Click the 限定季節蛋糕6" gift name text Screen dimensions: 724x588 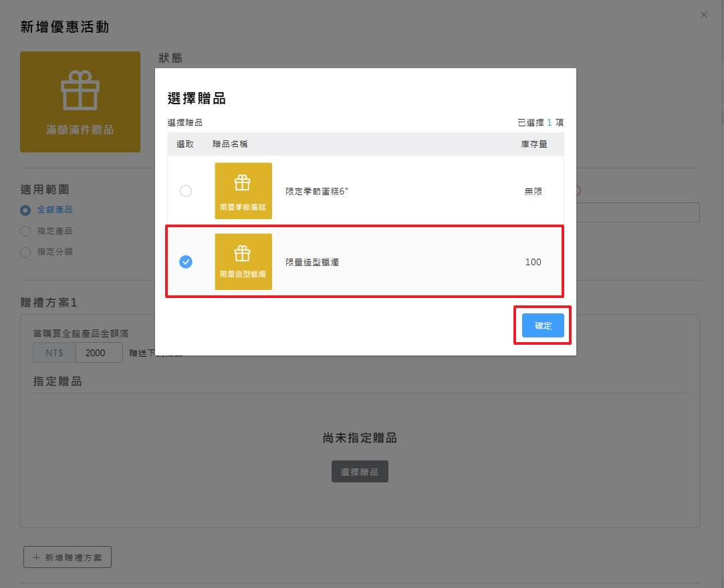pyautogui.click(x=317, y=191)
